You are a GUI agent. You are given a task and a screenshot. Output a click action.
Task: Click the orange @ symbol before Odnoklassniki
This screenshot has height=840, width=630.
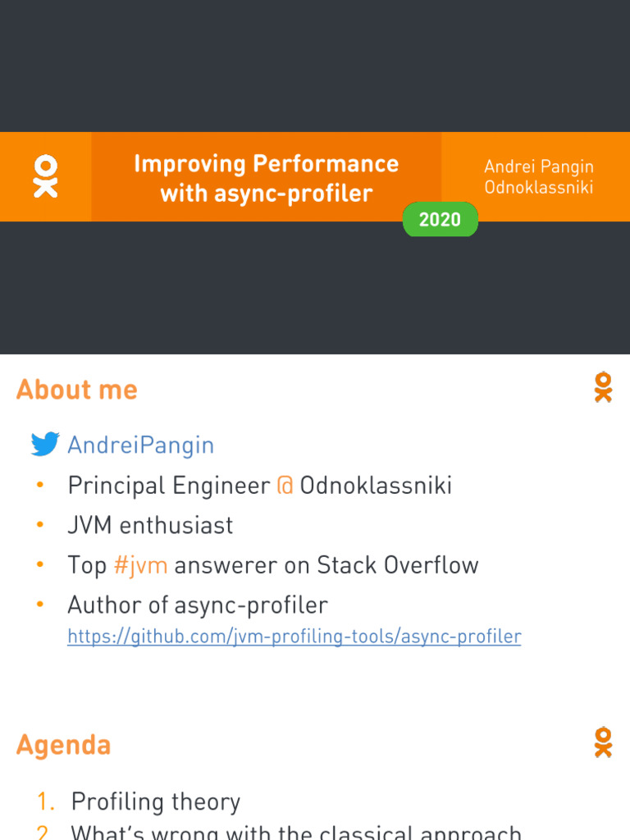[x=285, y=486]
